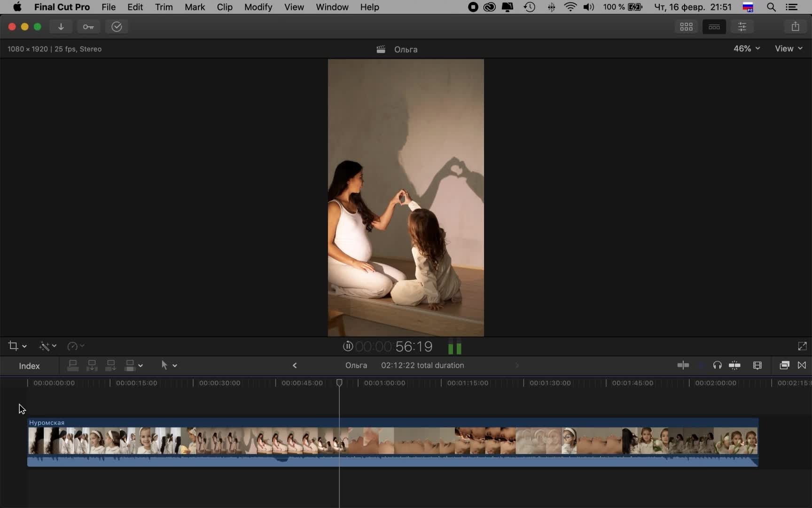Open the Effects browser icon
812x508 pixels.
click(784, 365)
